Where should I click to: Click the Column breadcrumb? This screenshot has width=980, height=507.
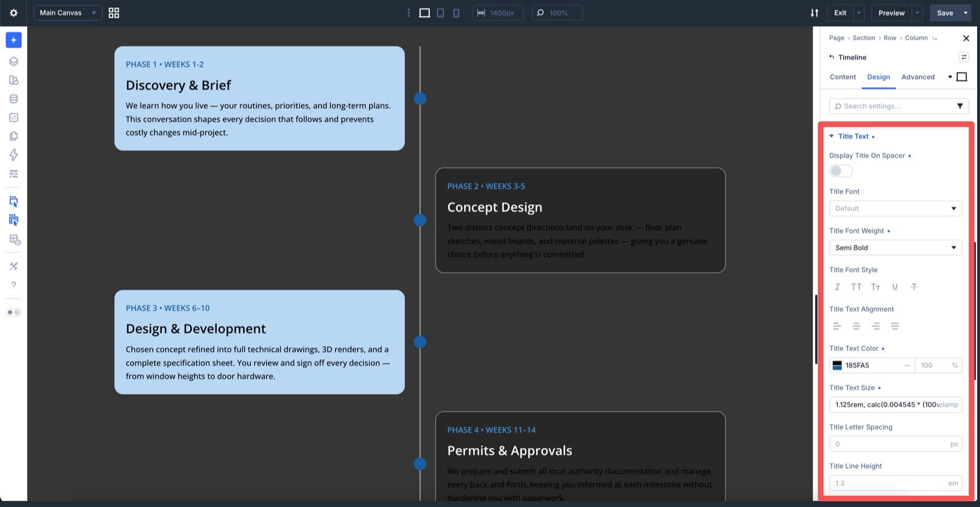(x=916, y=38)
